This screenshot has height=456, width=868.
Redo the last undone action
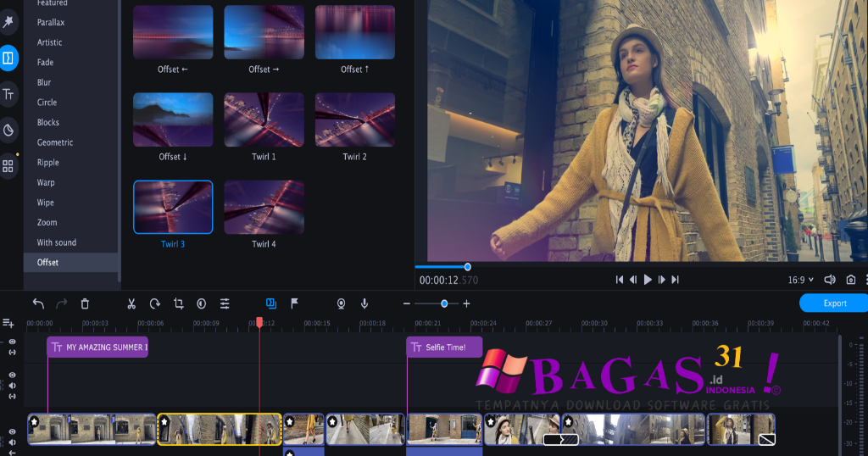point(61,303)
